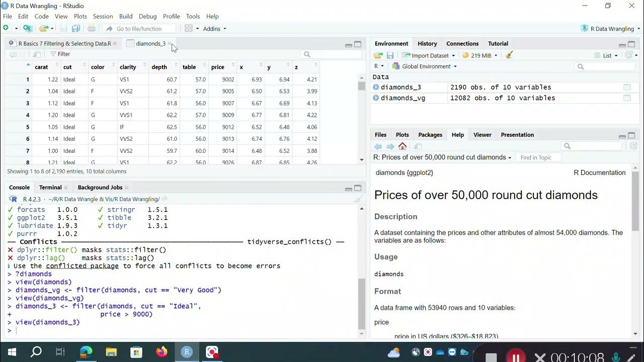Switch to the Files tab
Viewport: 644px width, 362px height.
point(381,135)
